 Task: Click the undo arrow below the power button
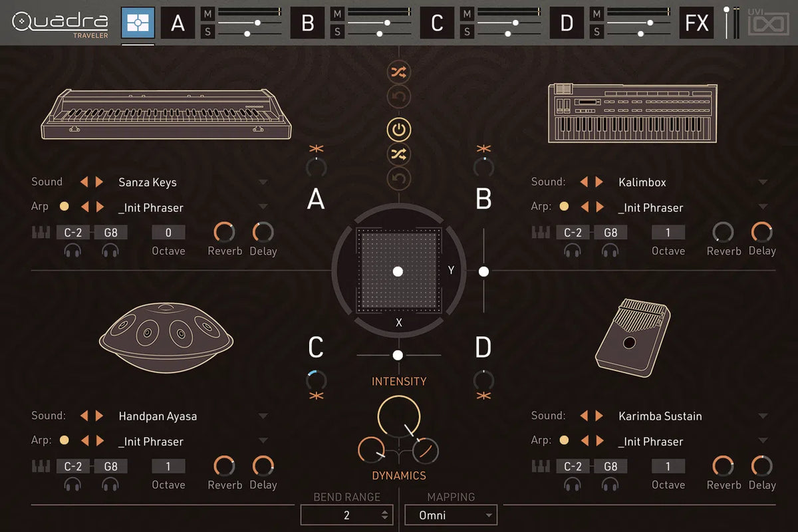pyautogui.click(x=399, y=178)
